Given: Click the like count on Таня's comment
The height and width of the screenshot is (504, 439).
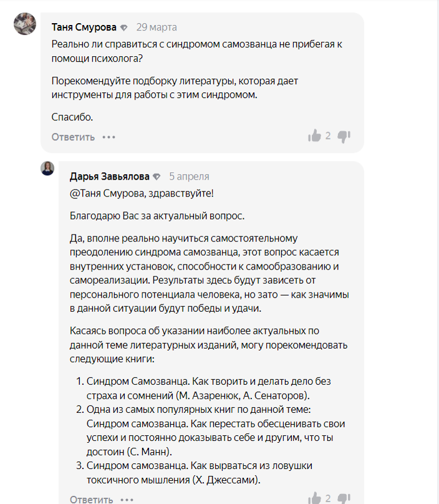Looking at the screenshot, I should pos(328,136).
